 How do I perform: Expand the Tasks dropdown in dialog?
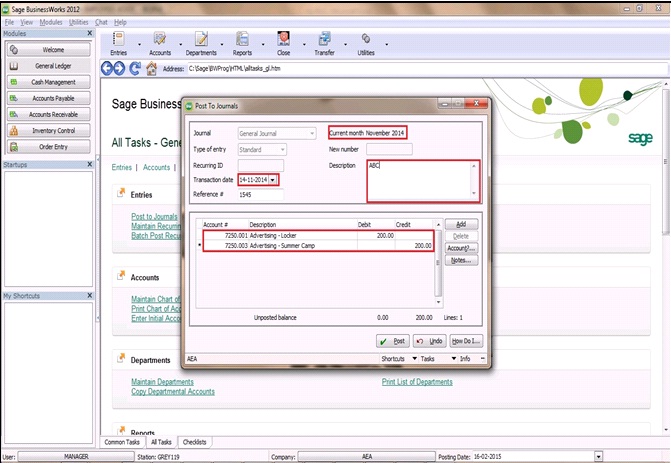point(454,359)
